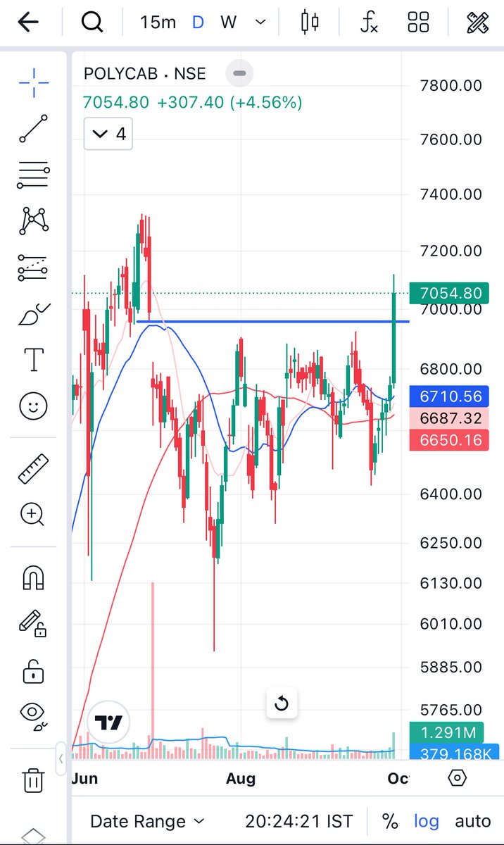This screenshot has width=504, height=845.
Task: Select the trend line tool
Action: tap(34, 128)
